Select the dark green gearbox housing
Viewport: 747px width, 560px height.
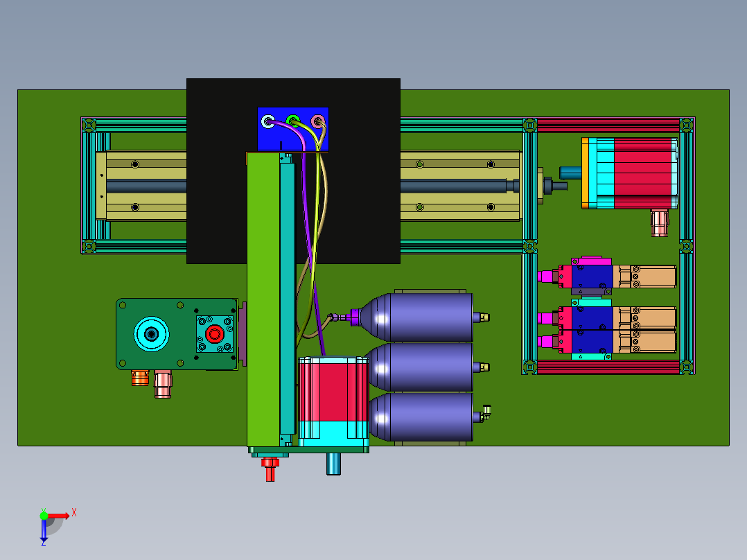click(176, 334)
